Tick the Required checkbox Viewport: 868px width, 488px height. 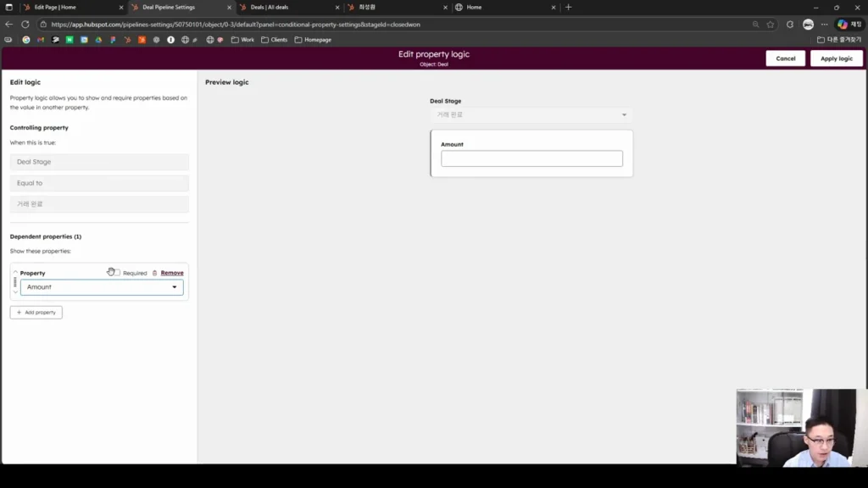[x=117, y=273]
